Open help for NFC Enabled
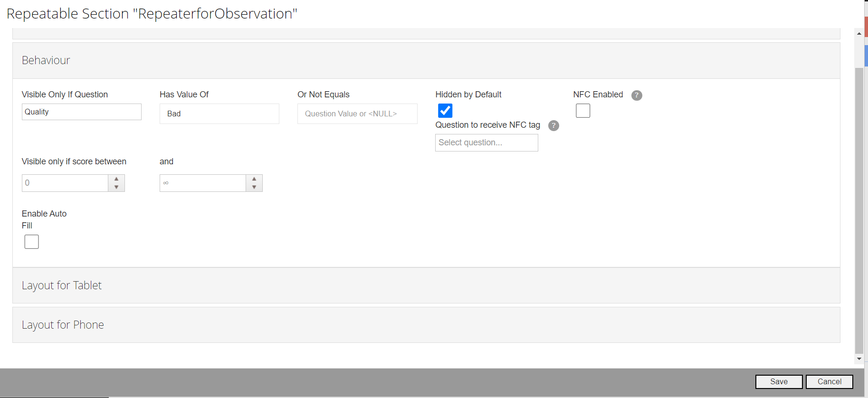 (637, 95)
